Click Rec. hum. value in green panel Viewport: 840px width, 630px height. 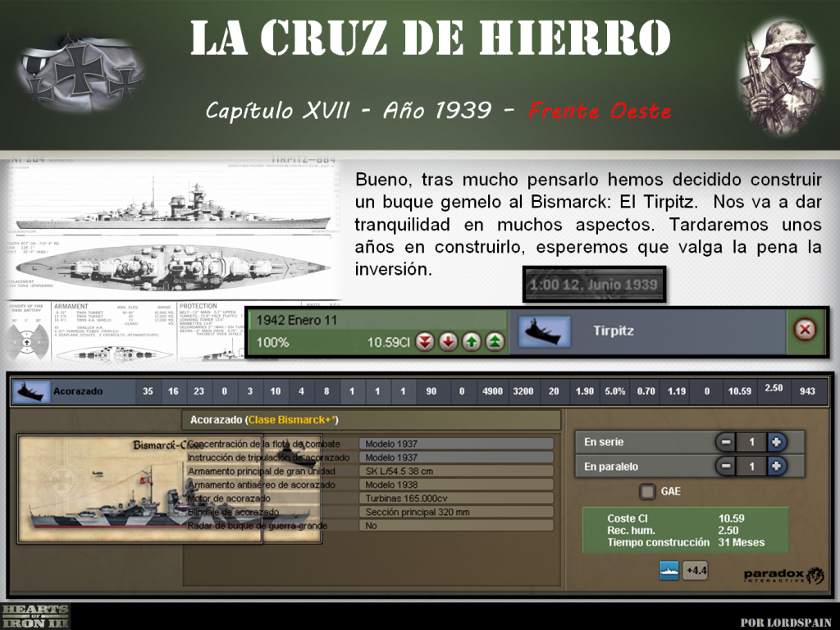point(728,531)
